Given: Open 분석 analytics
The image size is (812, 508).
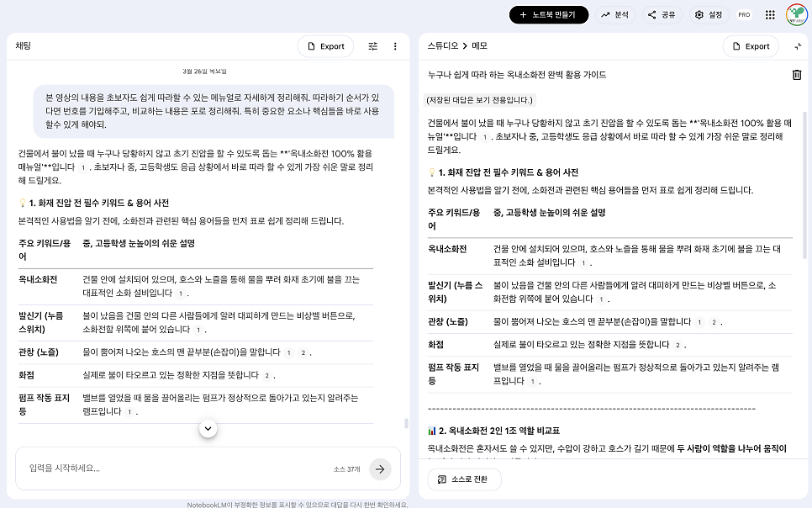Looking at the screenshot, I should [614, 15].
